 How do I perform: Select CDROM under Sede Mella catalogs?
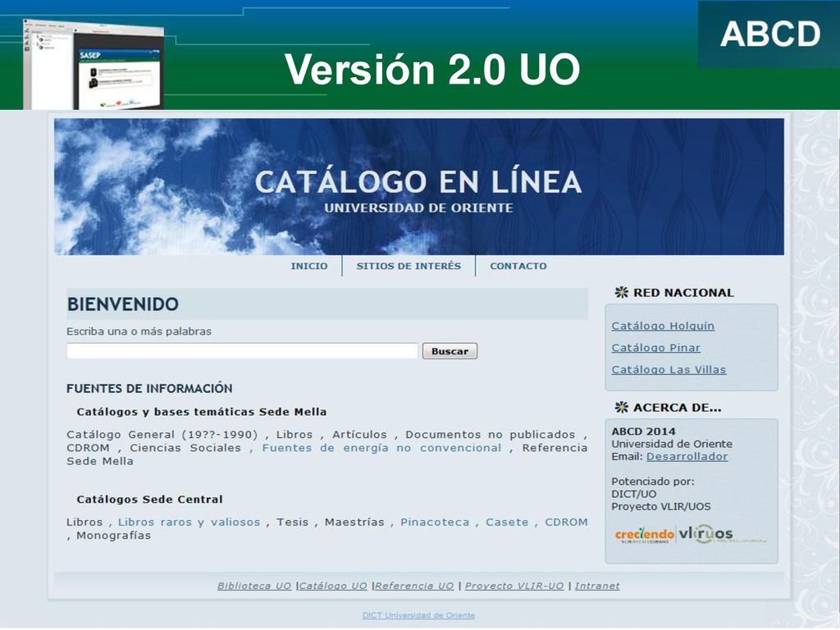pyautogui.click(x=88, y=448)
